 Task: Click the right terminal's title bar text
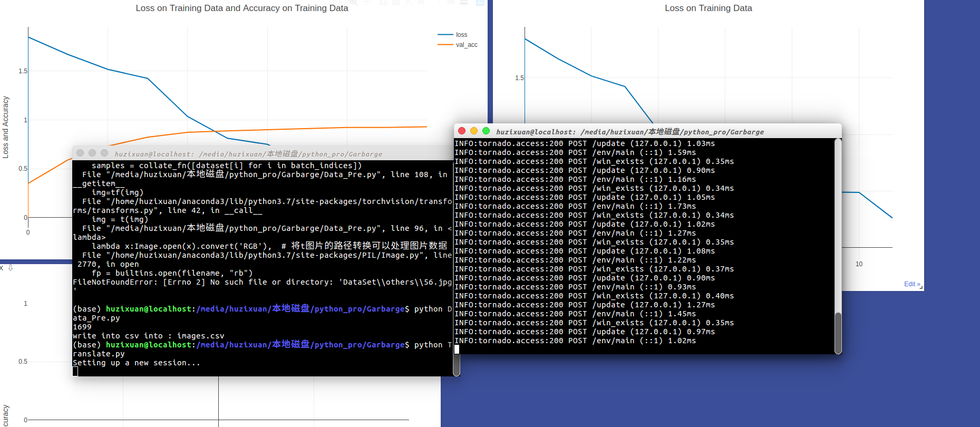click(630, 132)
